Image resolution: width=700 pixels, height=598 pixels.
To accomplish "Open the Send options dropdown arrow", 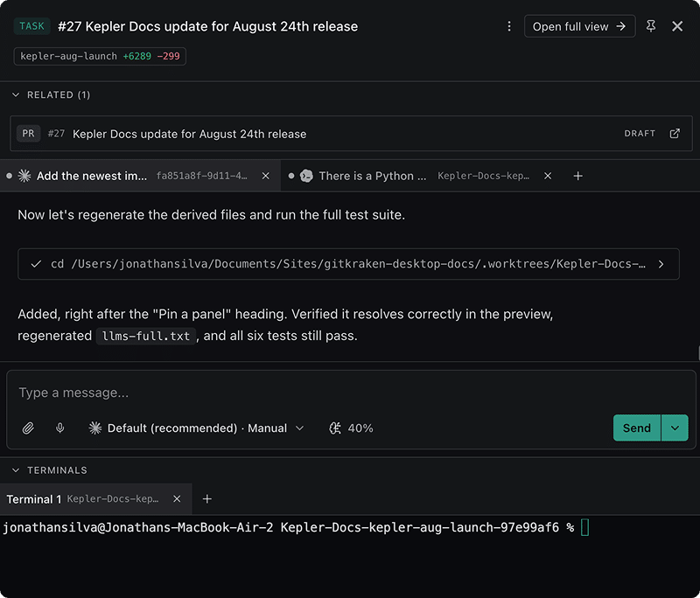I will pyautogui.click(x=675, y=428).
